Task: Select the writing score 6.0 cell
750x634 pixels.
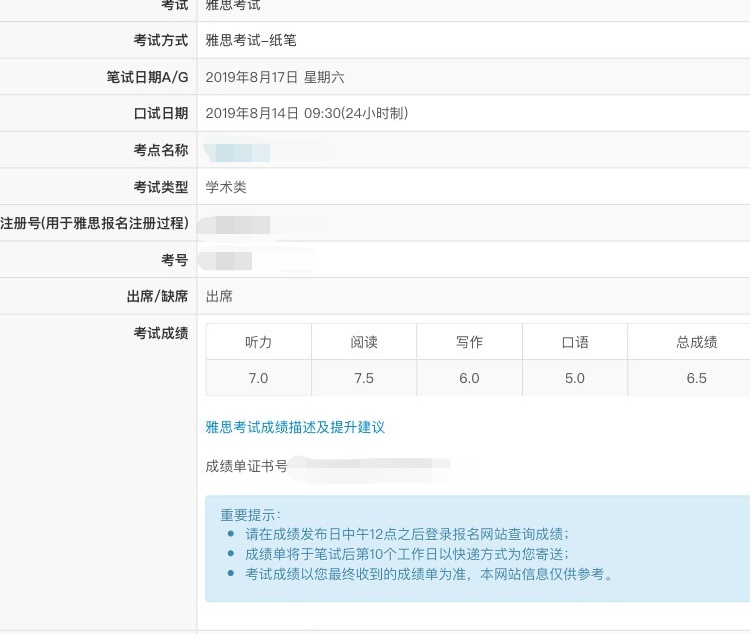Action: tap(469, 378)
